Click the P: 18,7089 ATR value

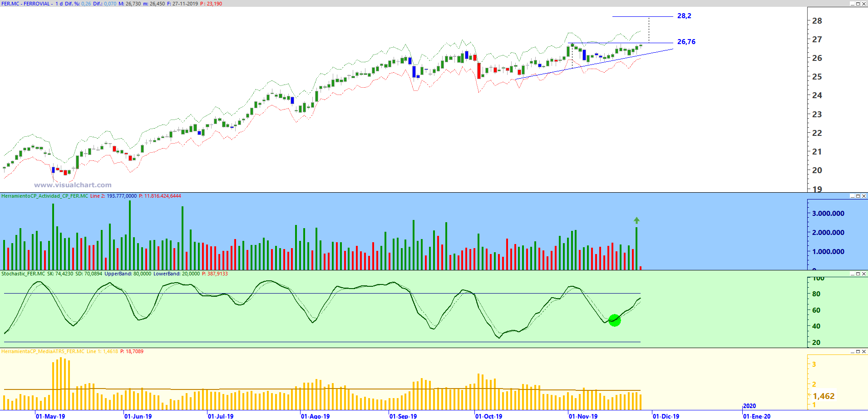click(x=132, y=351)
